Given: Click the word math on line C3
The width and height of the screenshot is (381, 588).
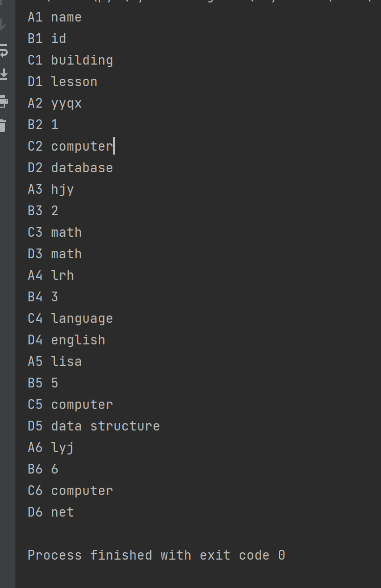Looking at the screenshot, I should tap(66, 232).
